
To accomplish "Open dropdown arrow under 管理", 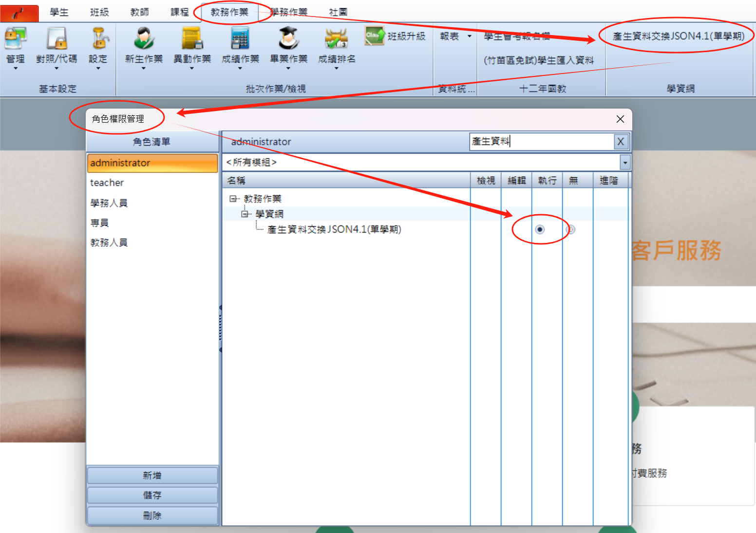I will [x=15, y=68].
